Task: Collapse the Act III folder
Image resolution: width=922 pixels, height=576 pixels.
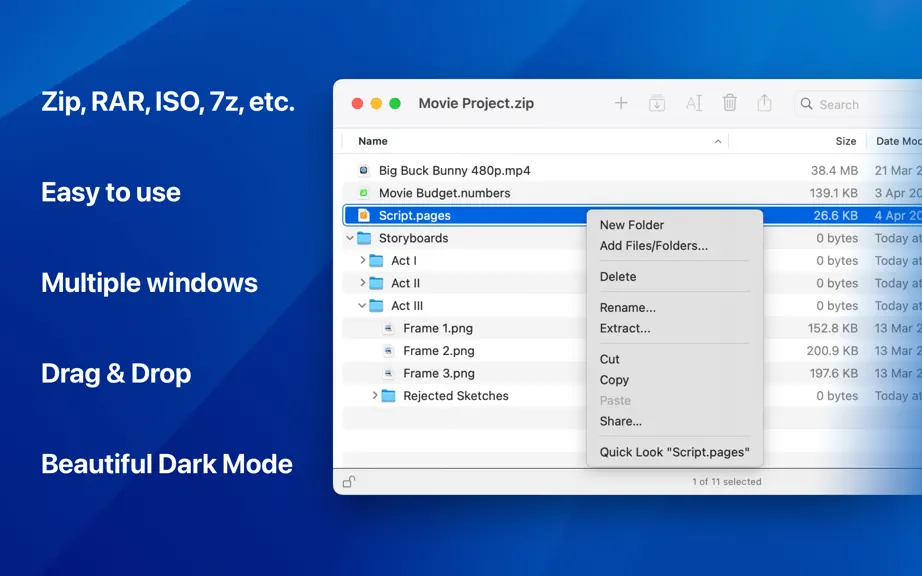Action: tap(362, 306)
